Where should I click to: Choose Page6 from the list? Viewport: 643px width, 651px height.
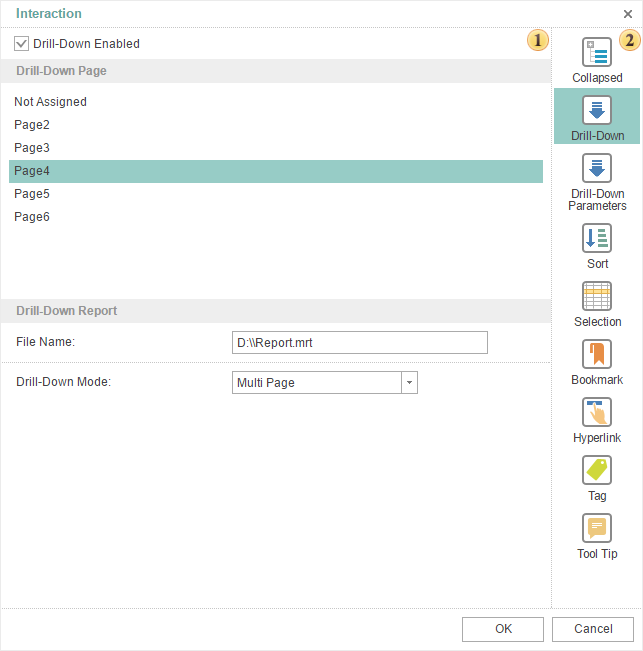point(32,217)
